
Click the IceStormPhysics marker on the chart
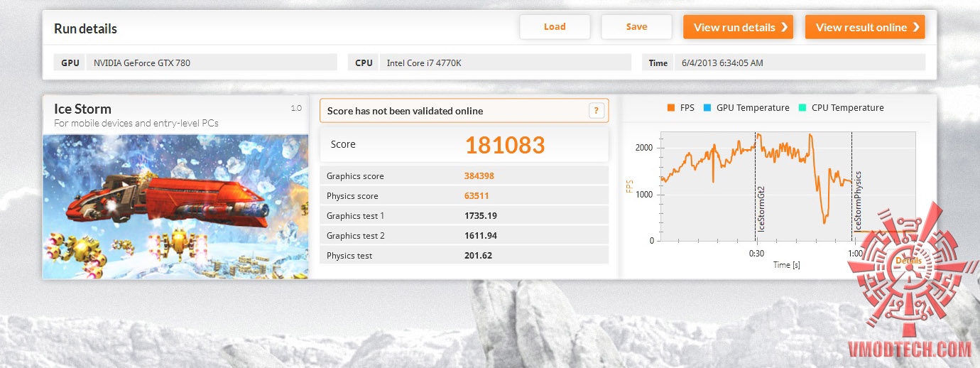tap(858, 202)
